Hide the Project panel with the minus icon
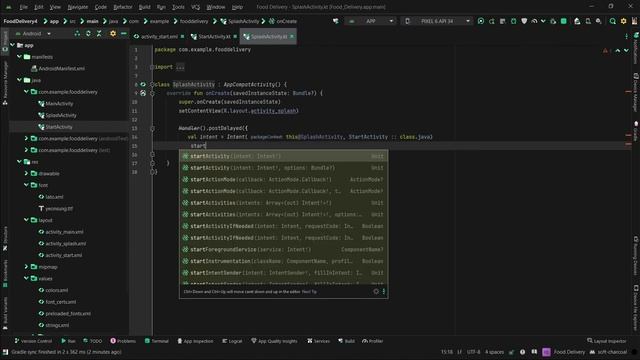The height and width of the screenshot is (360, 640). pyautogui.click(x=124, y=33)
